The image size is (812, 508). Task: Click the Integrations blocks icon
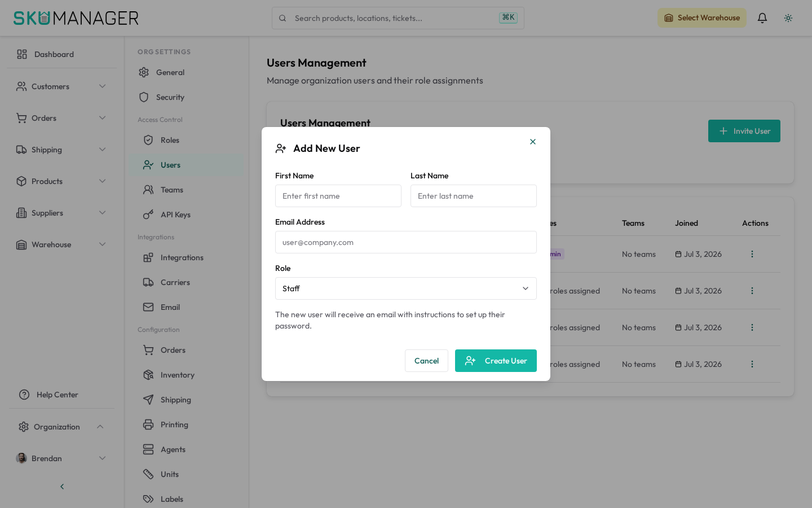pos(148,257)
